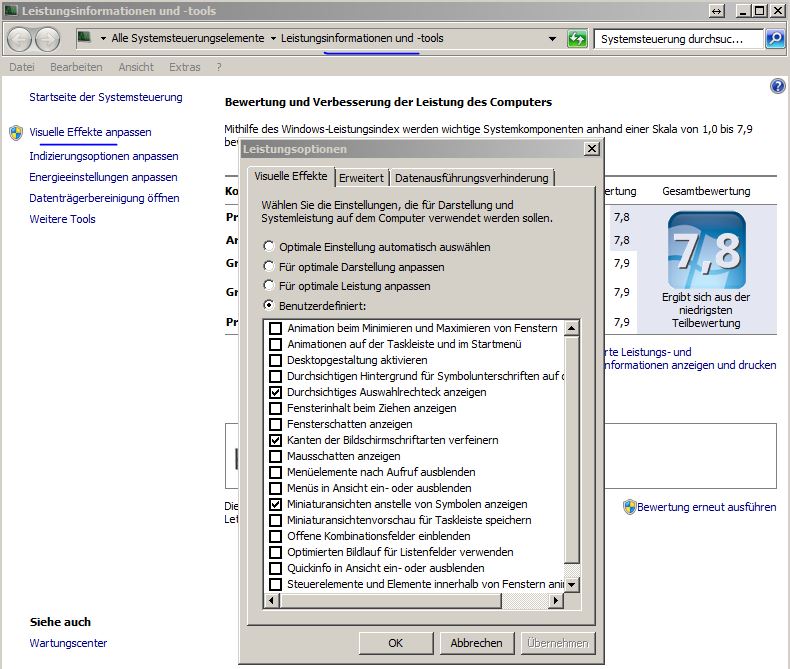Click the 7,8 Gesamtbewertung score badge
The width and height of the screenshot is (790, 669).
pyautogui.click(x=706, y=250)
